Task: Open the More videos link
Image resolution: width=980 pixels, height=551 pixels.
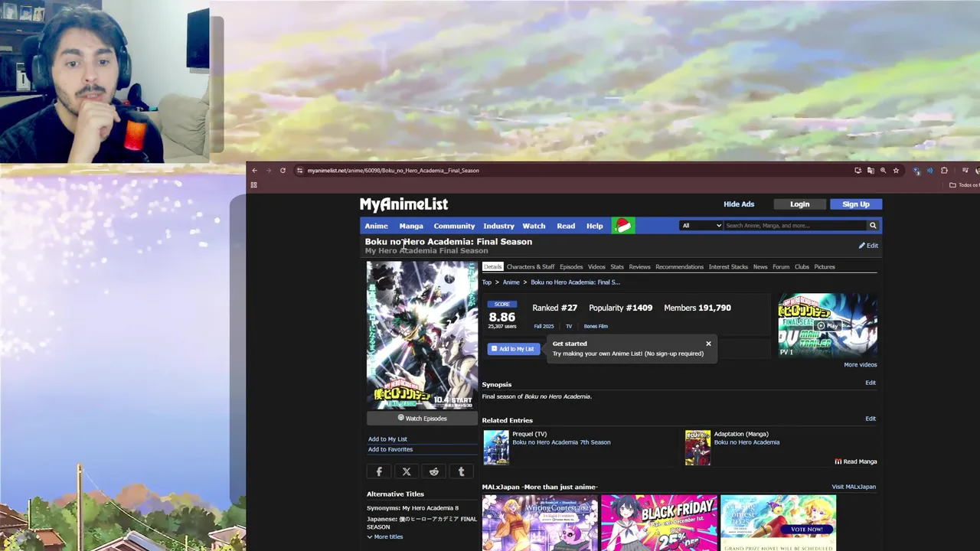Action: (x=861, y=365)
